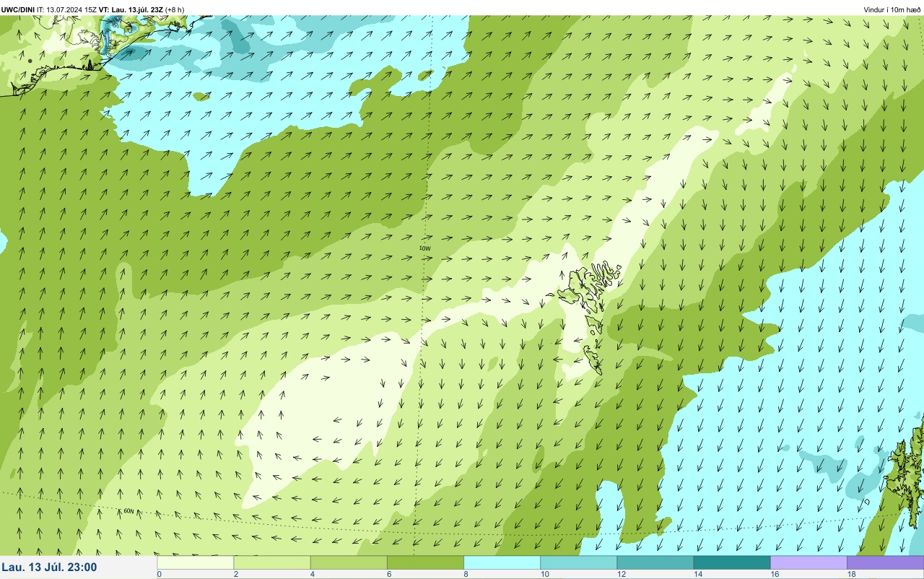Click the 4–6 m/s green legend swatch
This screenshot has height=579, width=924.
click(349, 562)
